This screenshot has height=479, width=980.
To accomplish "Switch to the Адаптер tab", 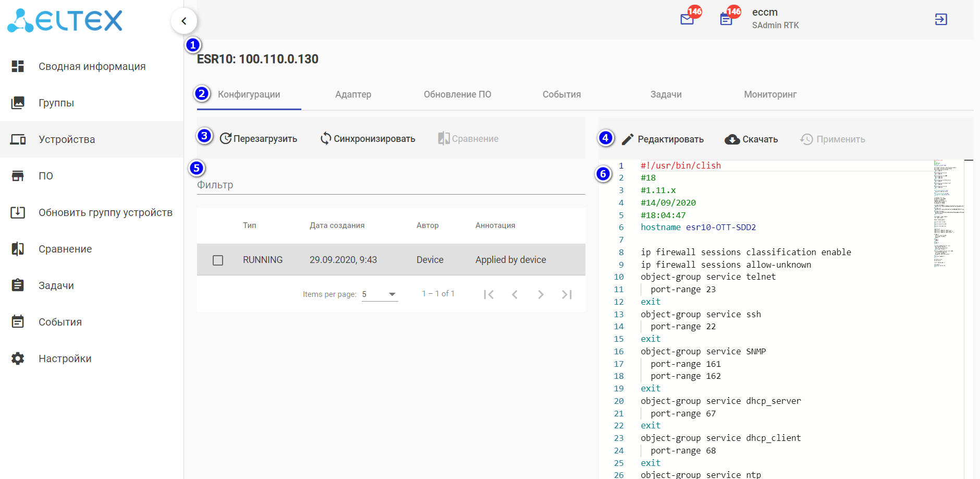I will pyautogui.click(x=353, y=94).
